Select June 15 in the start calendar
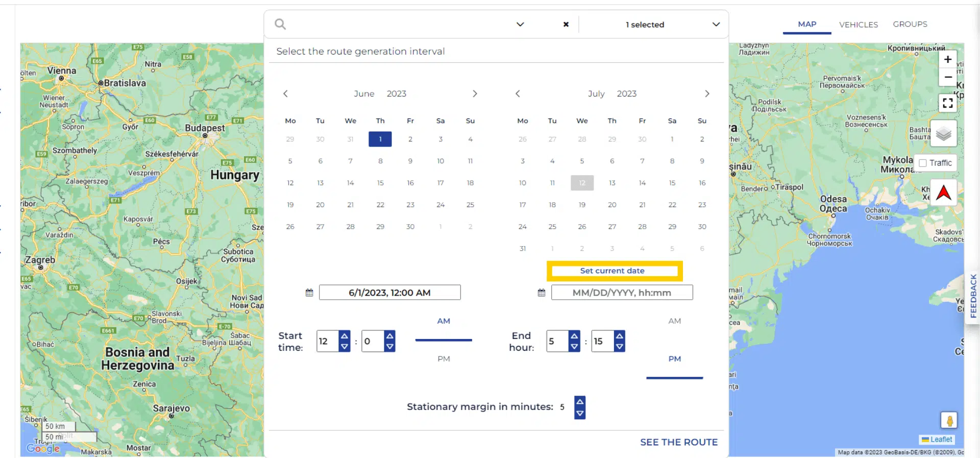The width and height of the screenshot is (980, 458). [x=380, y=183]
